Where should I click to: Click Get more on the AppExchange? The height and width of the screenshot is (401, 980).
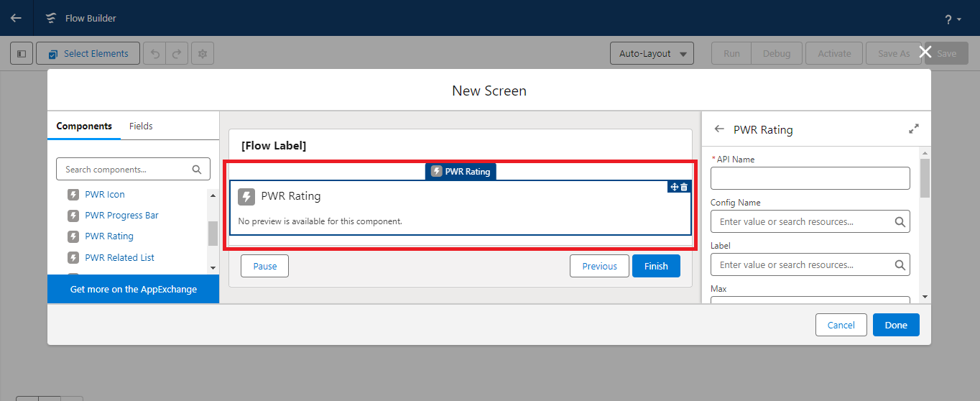coord(134,289)
